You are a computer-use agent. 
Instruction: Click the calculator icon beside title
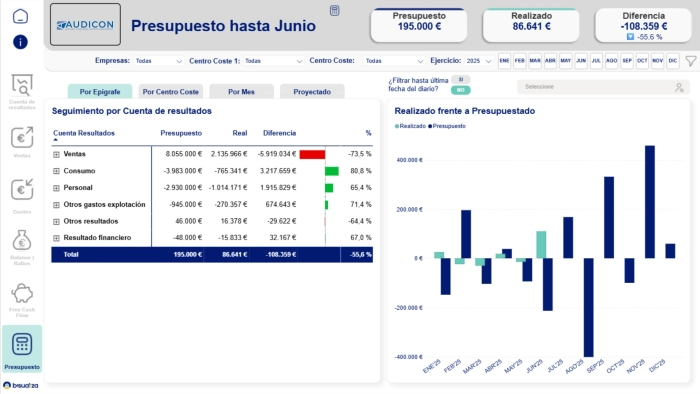click(334, 11)
